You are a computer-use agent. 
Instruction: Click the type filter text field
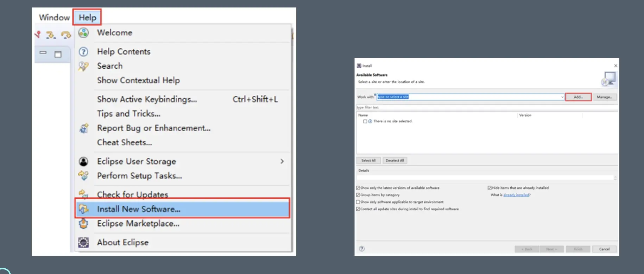pyautogui.click(x=487, y=107)
